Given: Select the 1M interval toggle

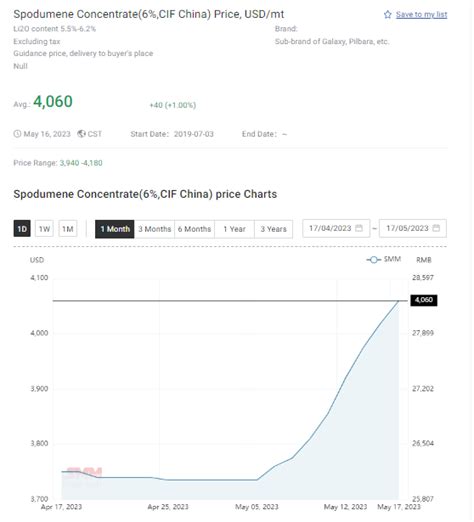Looking at the screenshot, I should coord(68,229).
